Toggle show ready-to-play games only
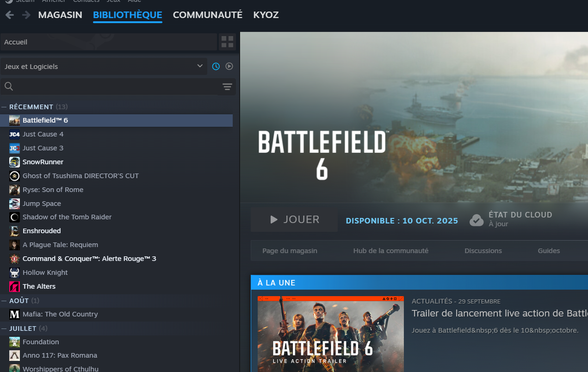Viewport: 588px width, 372px height. coord(229,66)
